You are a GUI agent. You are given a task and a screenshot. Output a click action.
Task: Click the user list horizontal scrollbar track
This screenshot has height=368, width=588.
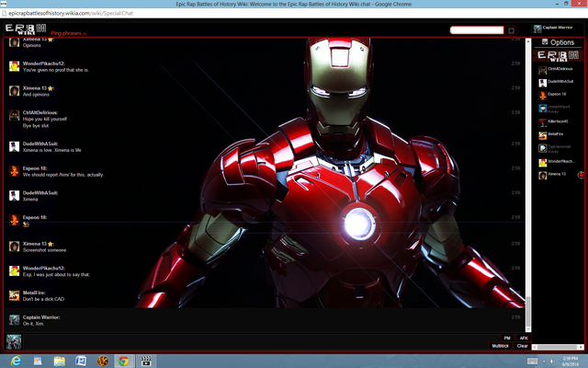[558, 348]
